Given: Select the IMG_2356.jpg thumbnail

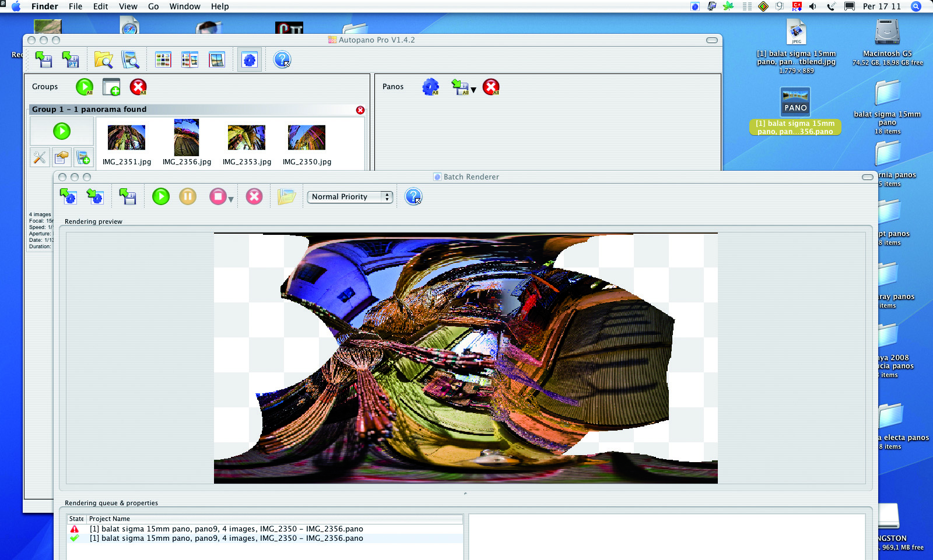Looking at the screenshot, I should (187, 138).
